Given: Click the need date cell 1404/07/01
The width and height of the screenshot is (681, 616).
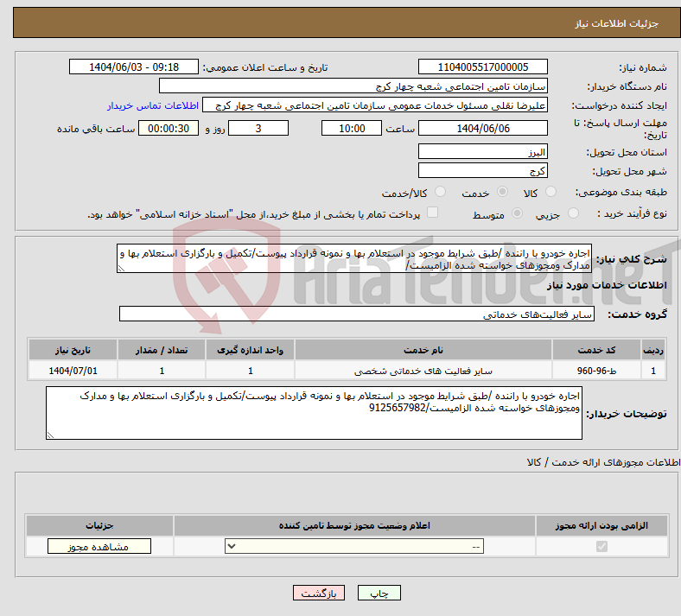Looking at the screenshot, I should point(73,371).
